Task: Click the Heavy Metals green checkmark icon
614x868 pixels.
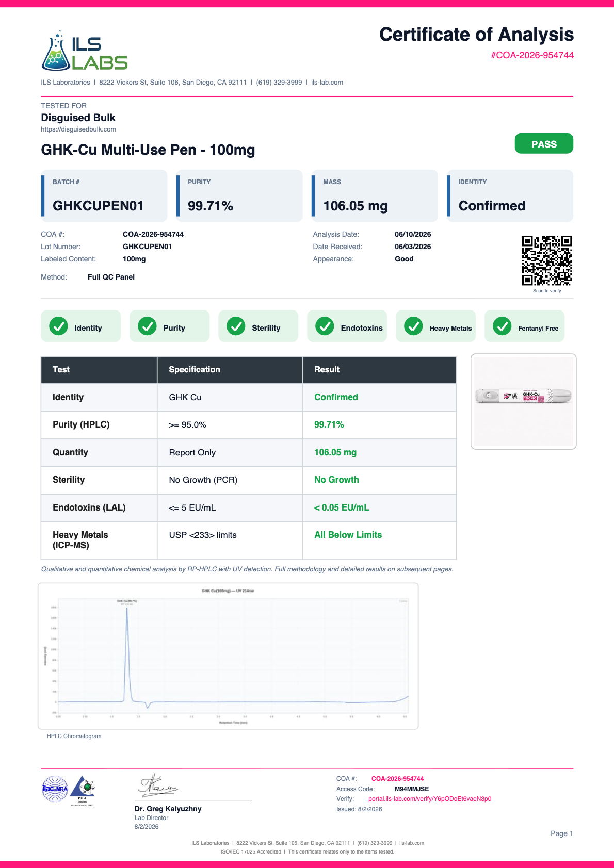Action: 413,326
